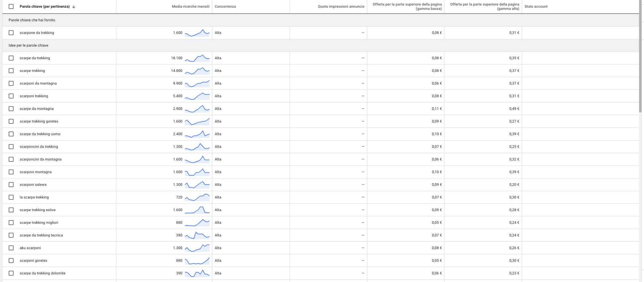644x282 pixels.
Task: Click the '0,20 €' high-range bid
Action: [514, 185]
